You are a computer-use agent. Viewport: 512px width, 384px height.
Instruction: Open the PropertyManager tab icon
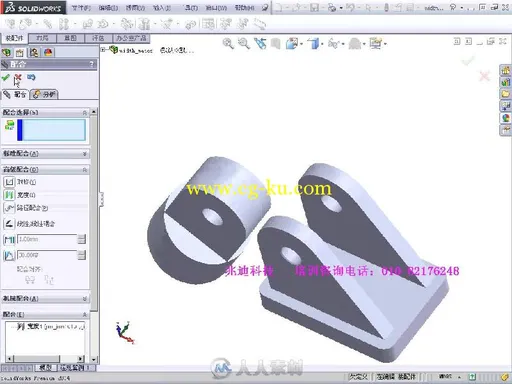(20, 52)
